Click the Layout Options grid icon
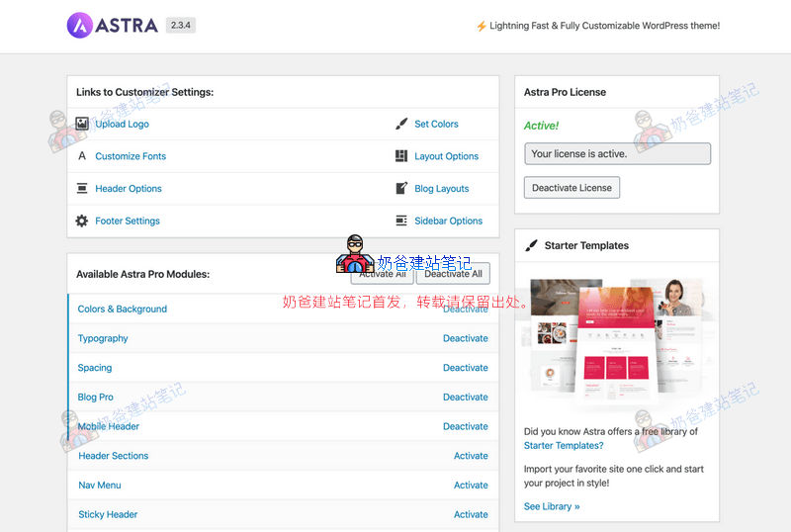Viewport: 791px width, 532px height. pos(400,156)
